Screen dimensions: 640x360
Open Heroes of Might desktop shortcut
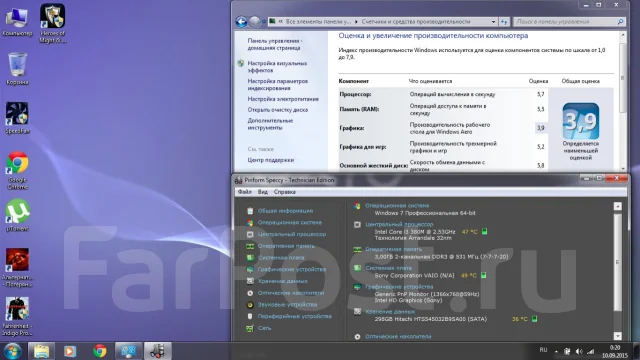(53, 23)
